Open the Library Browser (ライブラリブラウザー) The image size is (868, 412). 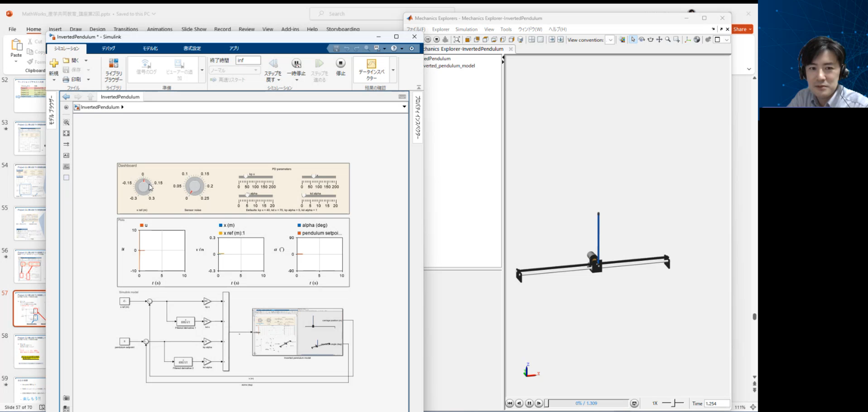(113, 70)
